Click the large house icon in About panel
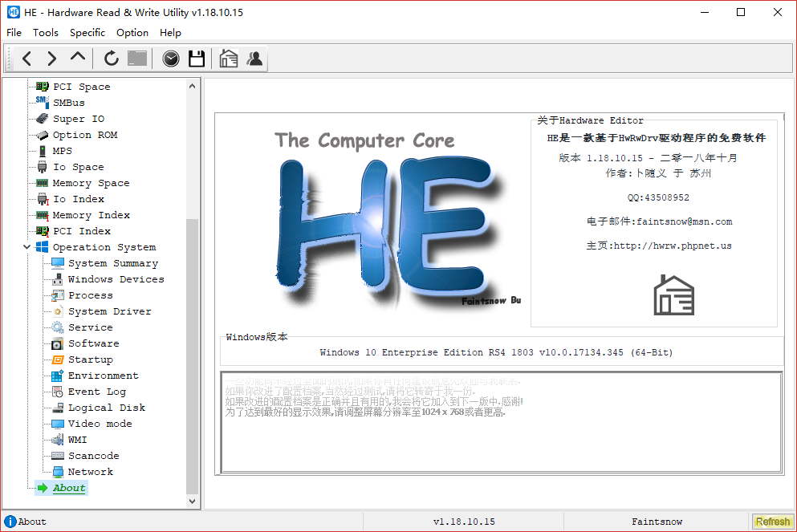The height and width of the screenshot is (532, 797). coord(673,294)
